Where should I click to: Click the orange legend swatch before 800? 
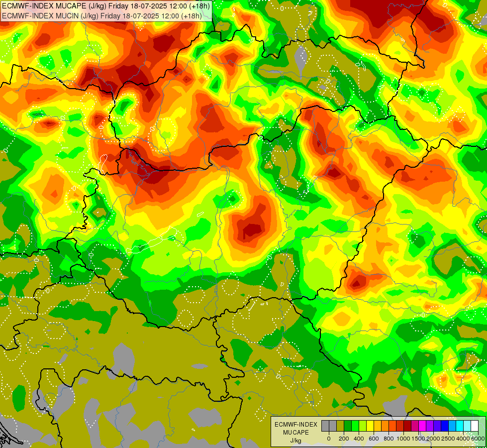385,426
